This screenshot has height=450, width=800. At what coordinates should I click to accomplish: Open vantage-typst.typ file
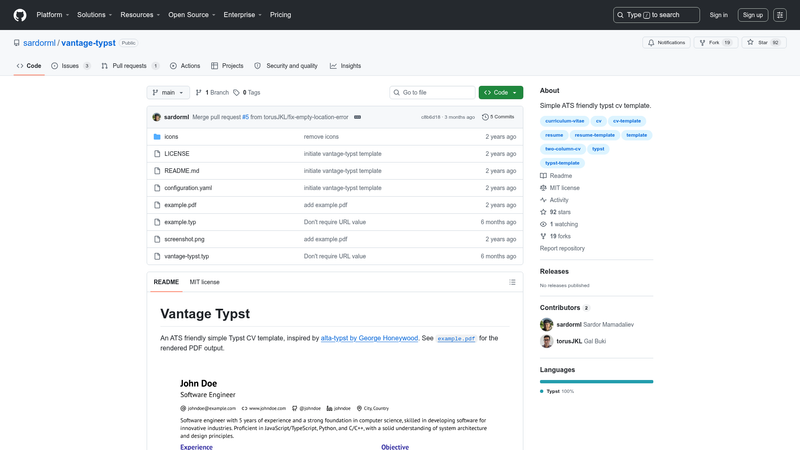(x=187, y=256)
